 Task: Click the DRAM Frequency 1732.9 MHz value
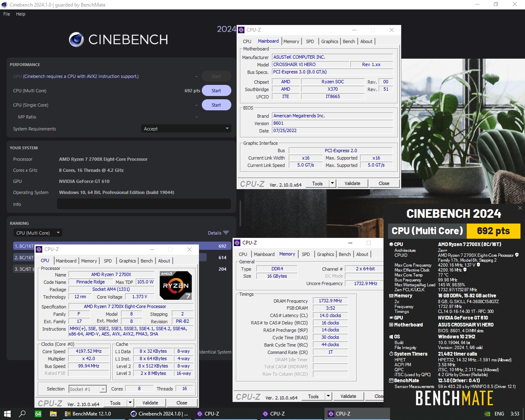tap(330, 301)
